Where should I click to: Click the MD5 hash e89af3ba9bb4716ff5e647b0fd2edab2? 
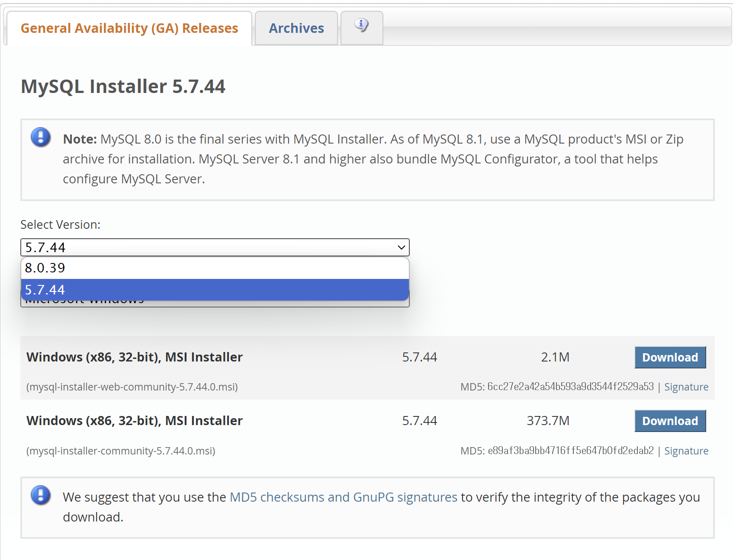(x=570, y=451)
